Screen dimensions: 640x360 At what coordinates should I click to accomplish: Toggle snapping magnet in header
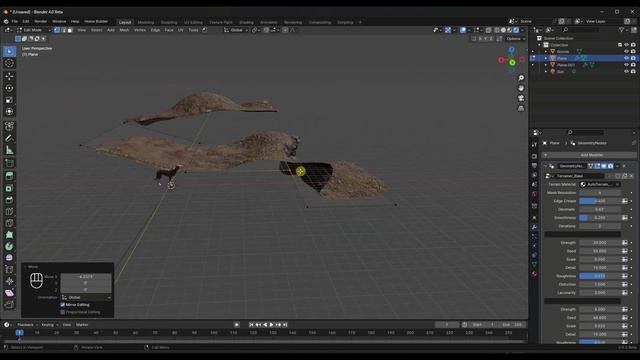tap(266, 30)
